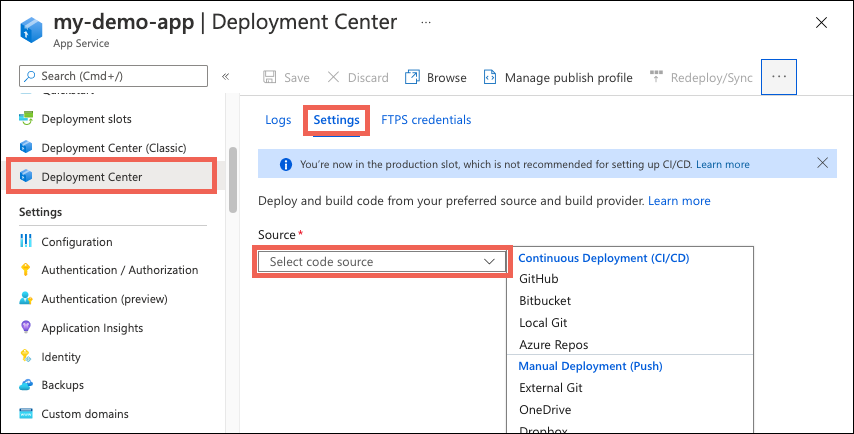
Task: Choose GitHub as the code source
Action: click(539, 279)
